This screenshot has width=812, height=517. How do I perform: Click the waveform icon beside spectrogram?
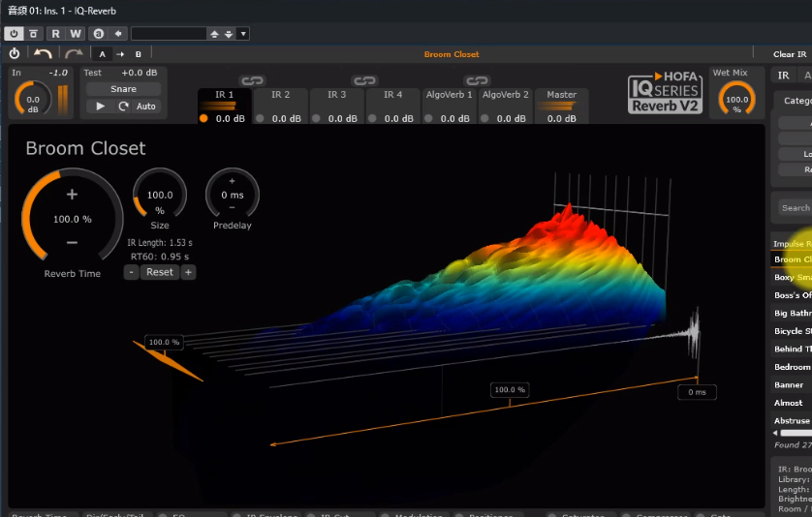coord(693,331)
